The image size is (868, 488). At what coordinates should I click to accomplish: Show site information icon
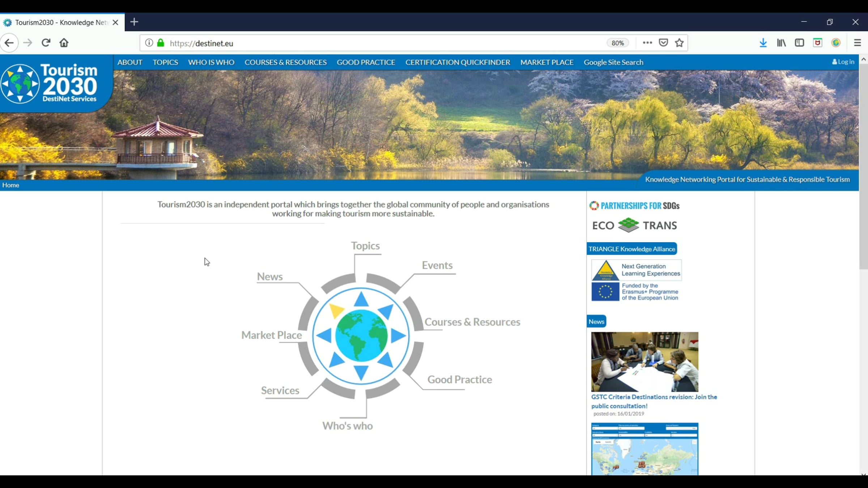[x=149, y=43]
